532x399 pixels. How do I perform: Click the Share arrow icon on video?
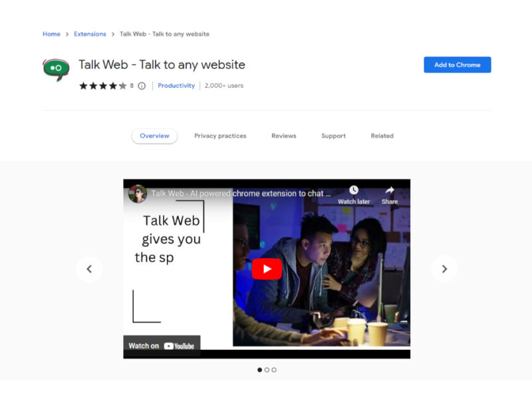[x=390, y=191]
